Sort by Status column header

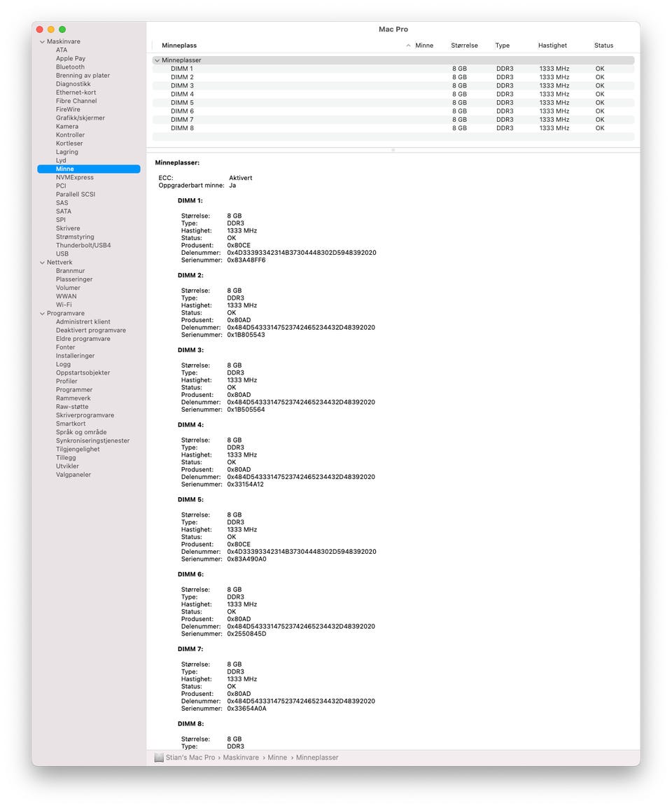603,46
